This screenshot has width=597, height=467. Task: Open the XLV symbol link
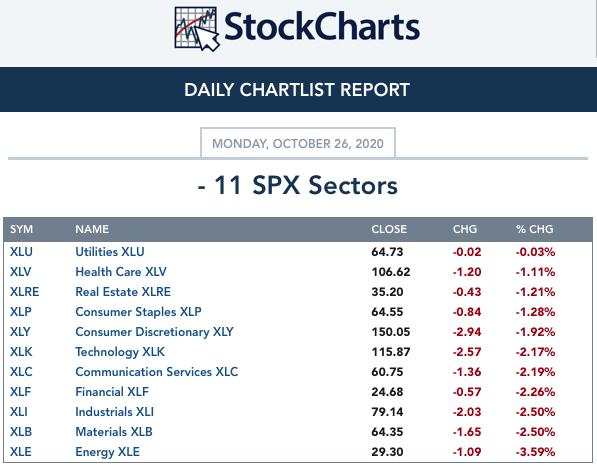pyautogui.click(x=21, y=272)
